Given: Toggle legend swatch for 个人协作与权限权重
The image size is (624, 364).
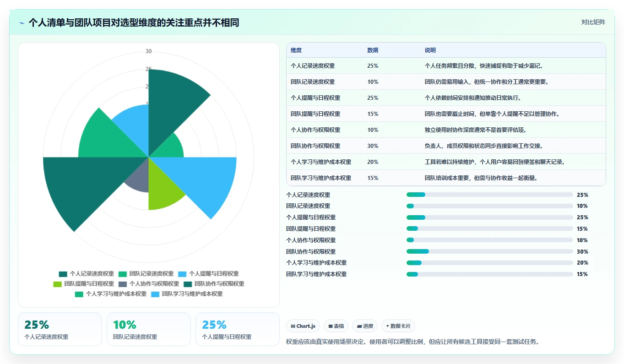Looking at the screenshot, I should 122,284.
